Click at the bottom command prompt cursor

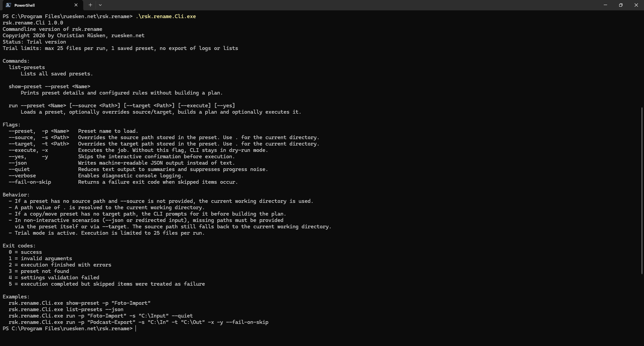[x=136, y=329]
